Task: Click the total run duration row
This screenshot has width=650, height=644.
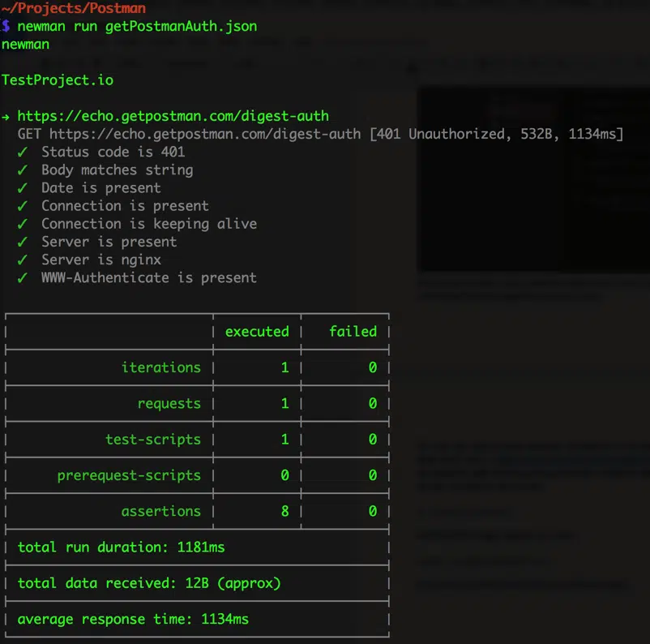Action: pyautogui.click(x=121, y=547)
